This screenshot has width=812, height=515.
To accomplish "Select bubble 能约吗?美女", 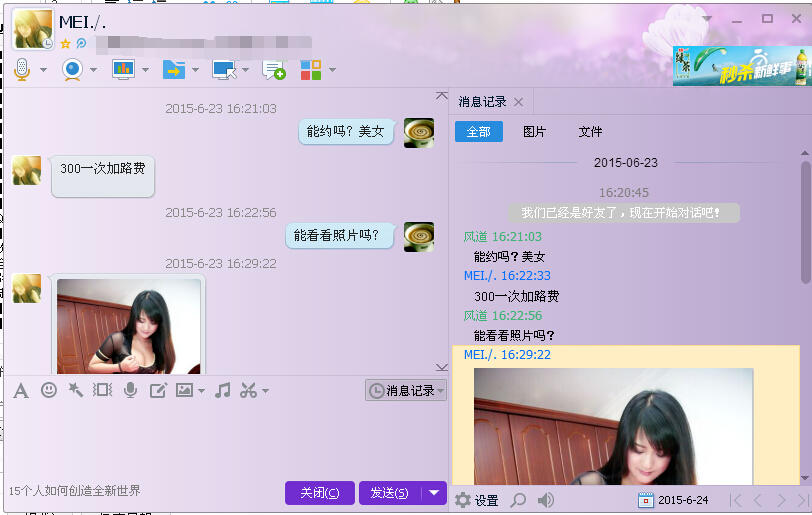I will [x=346, y=132].
